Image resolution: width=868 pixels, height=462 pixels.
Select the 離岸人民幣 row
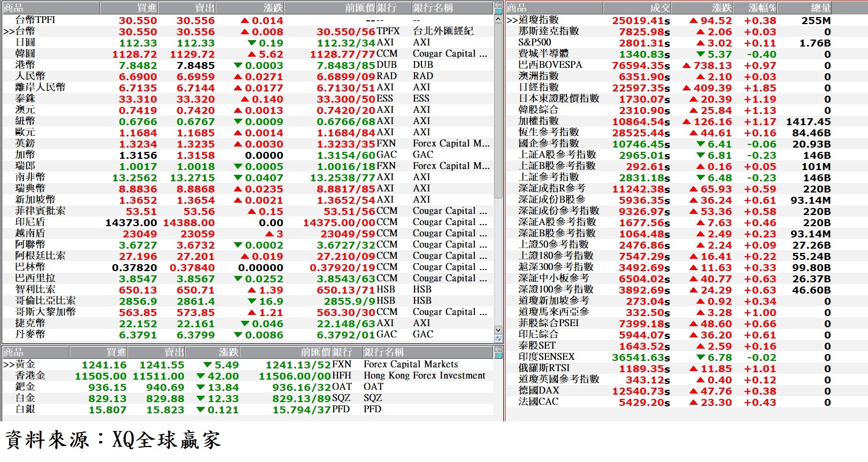247,87
